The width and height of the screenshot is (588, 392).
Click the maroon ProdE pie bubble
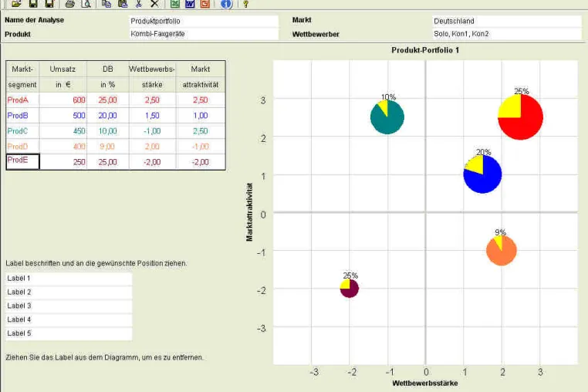pyautogui.click(x=350, y=289)
